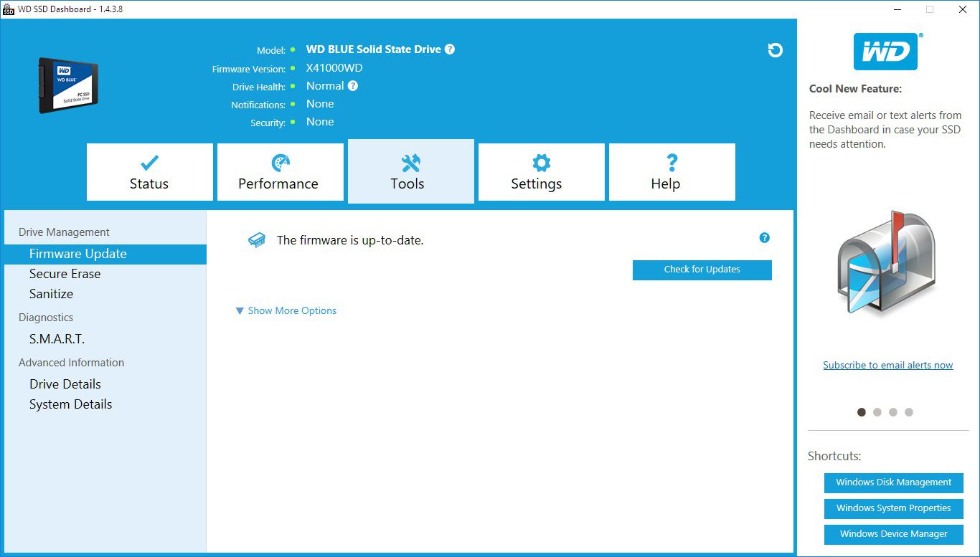Click the help icon beside Drive Health Normal
The height and width of the screenshot is (557, 980).
click(x=353, y=86)
